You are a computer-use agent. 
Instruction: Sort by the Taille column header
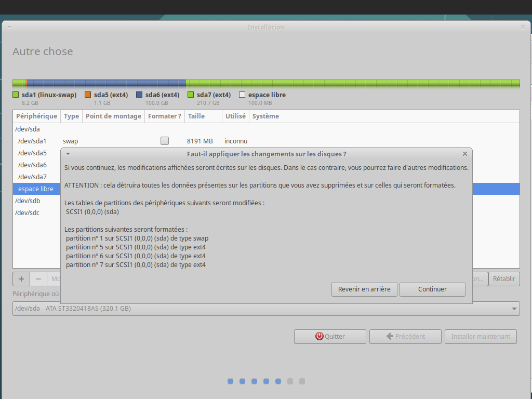[196, 116]
